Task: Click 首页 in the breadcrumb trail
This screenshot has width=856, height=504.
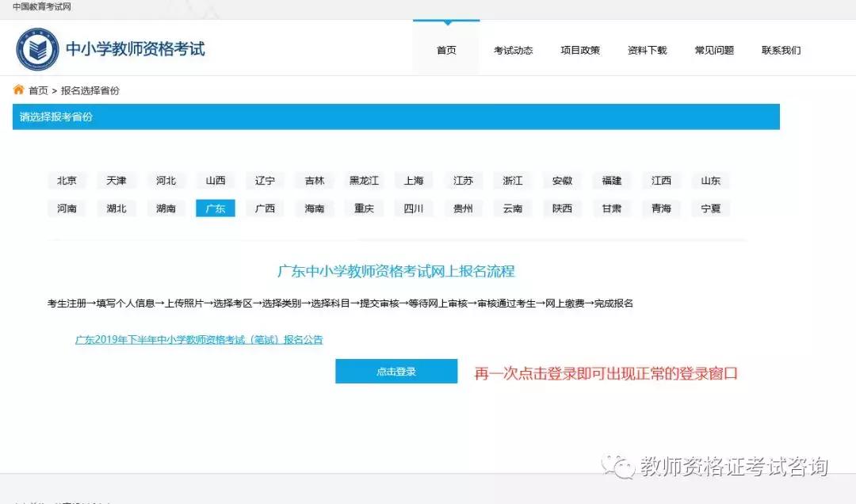Action: (x=36, y=90)
